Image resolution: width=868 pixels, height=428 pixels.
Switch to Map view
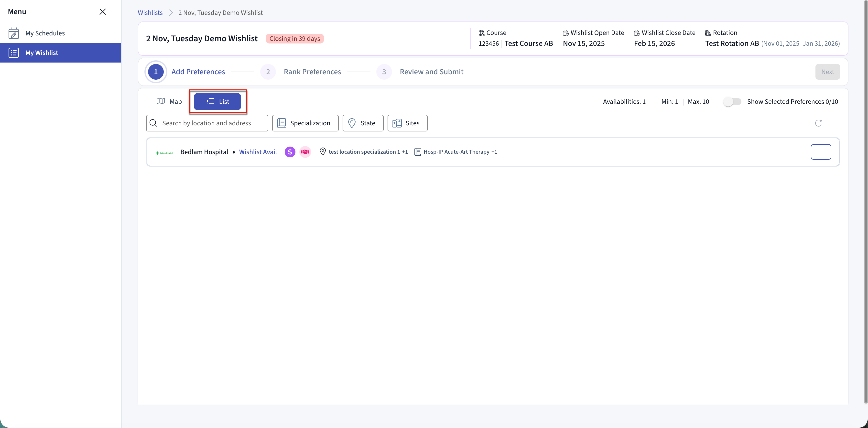169,102
